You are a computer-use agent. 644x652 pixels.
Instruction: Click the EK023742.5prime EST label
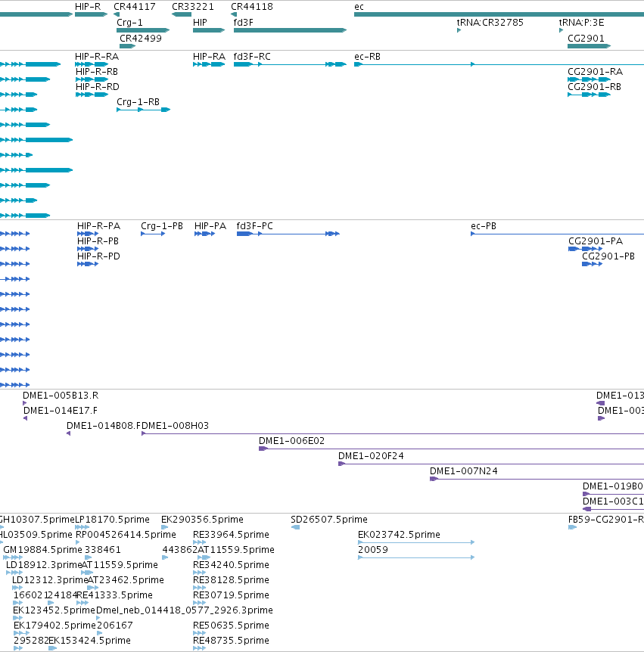(x=399, y=534)
